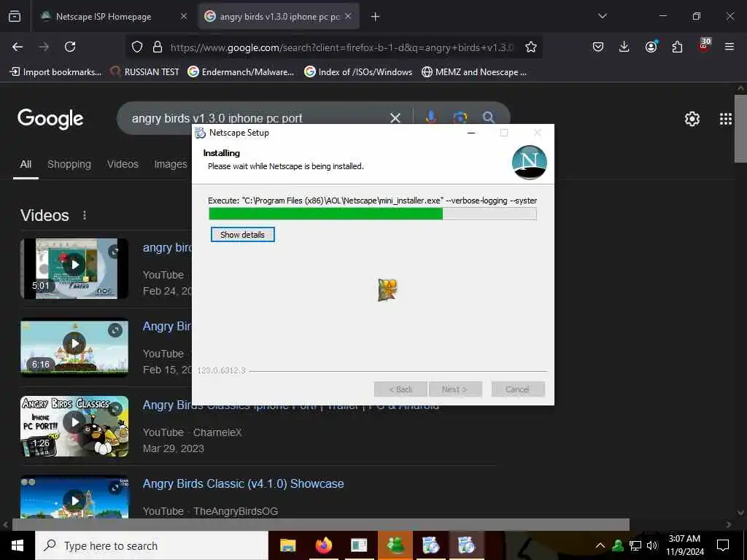Open the Save to Pocket icon
The width and height of the screenshot is (747, 560).
pyautogui.click(x=598, y=47)
